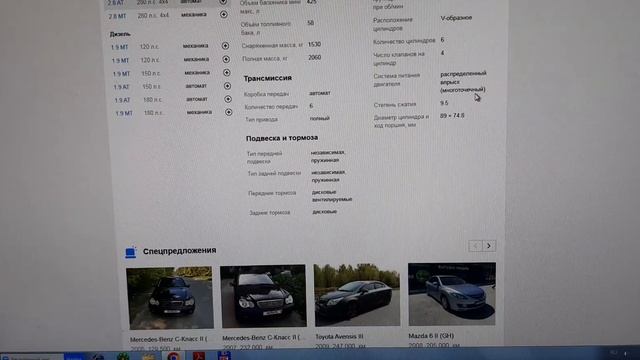This screenshot has width=640, height=360.
Task: Click the Toyota Avensis III title link
Action: (x=339, y=337)
